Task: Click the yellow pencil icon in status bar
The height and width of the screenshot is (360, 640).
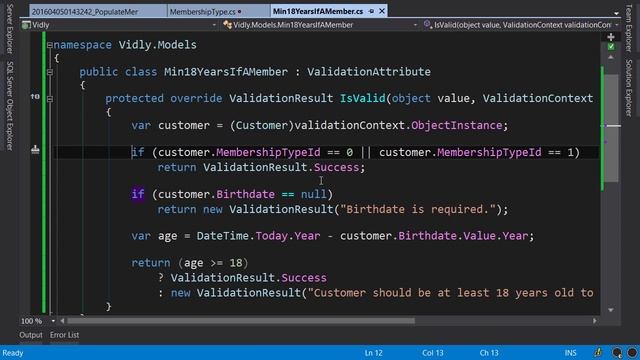Action: (x=598, y=352)
